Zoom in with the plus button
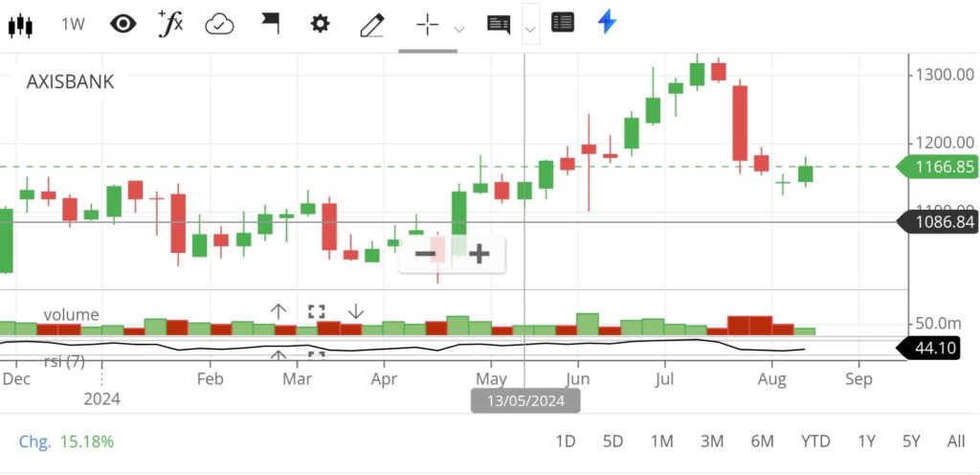This screenshot has height=475, width=980. 479,254
